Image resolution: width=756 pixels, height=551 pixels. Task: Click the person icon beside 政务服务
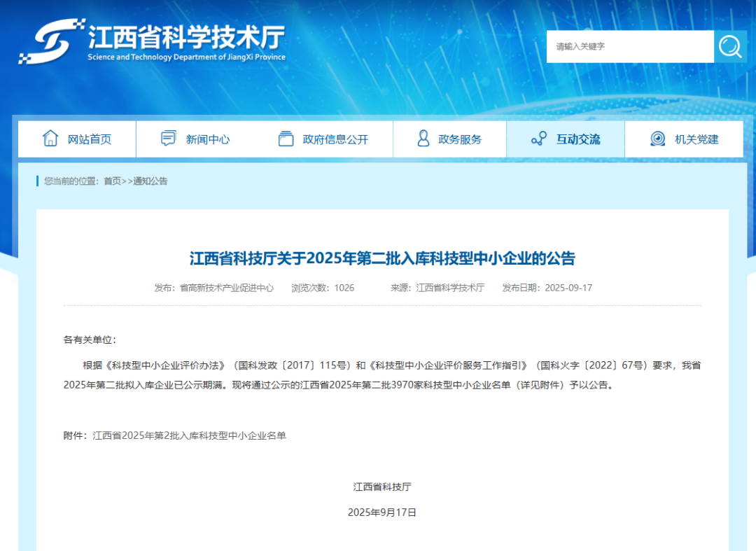(x=423, y=139)
